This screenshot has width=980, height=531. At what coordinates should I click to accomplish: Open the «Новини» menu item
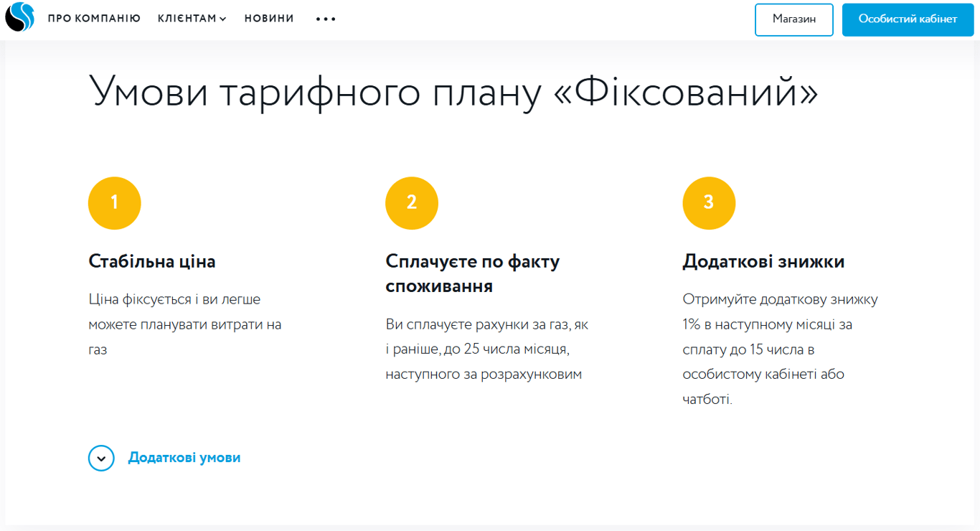[x=269, y=19]
